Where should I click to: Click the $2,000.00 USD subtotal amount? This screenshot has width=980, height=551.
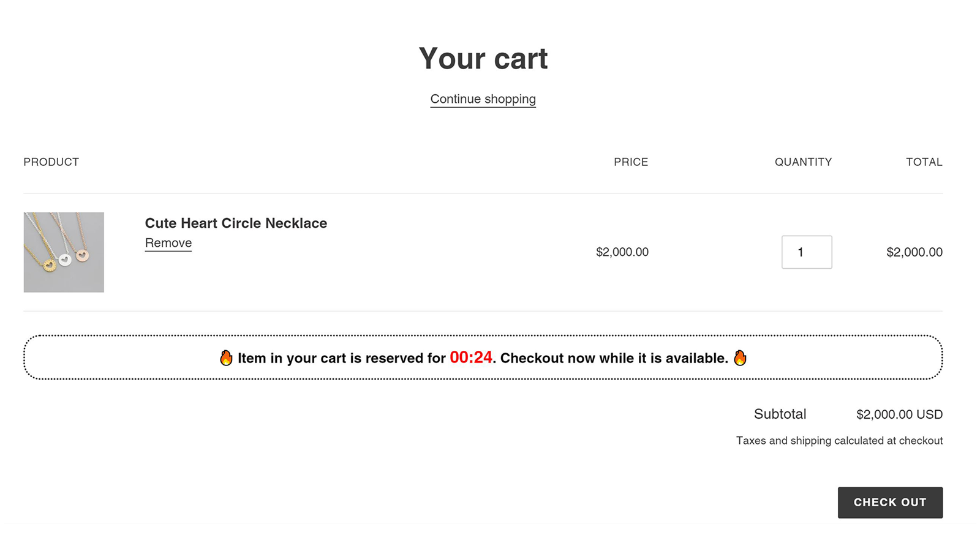pos(899,414)
